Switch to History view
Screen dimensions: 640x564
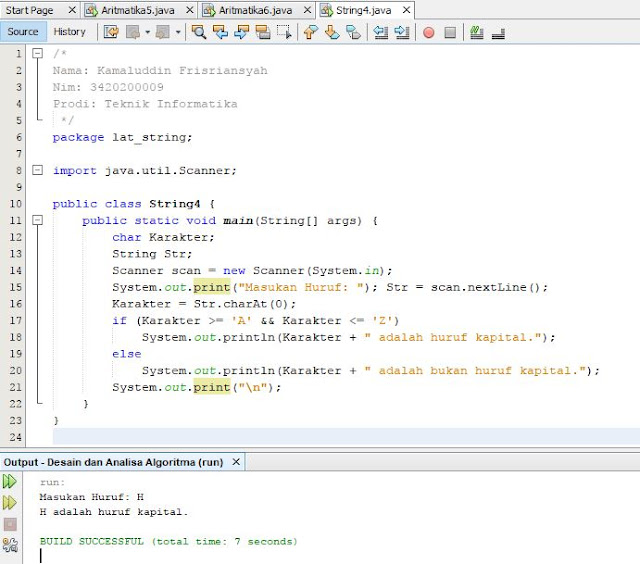(69, 32)
